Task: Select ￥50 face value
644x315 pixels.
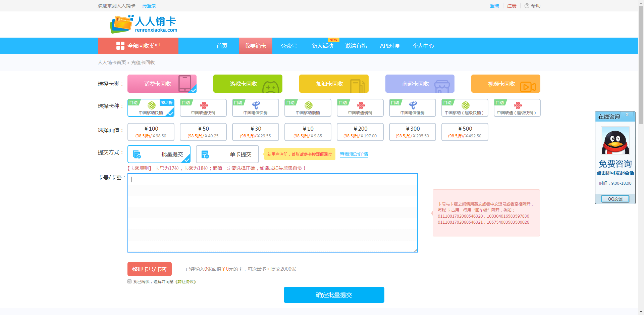Action: pos(203,132)
